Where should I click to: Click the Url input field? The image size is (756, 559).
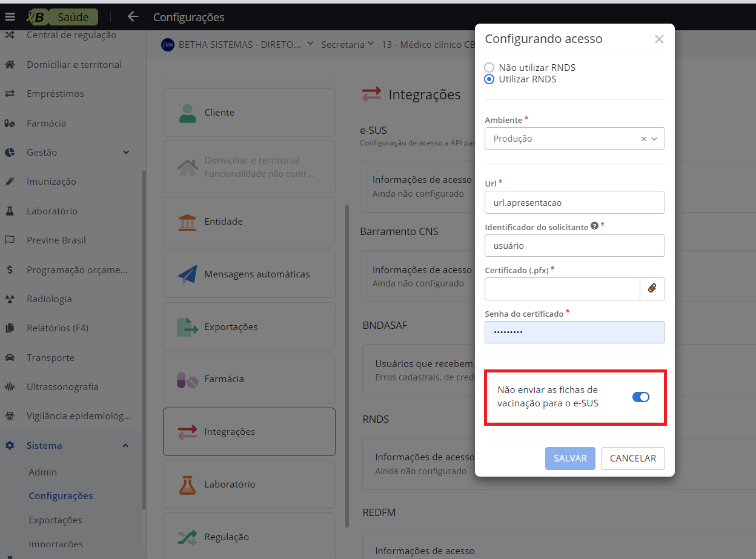[574, 203]
